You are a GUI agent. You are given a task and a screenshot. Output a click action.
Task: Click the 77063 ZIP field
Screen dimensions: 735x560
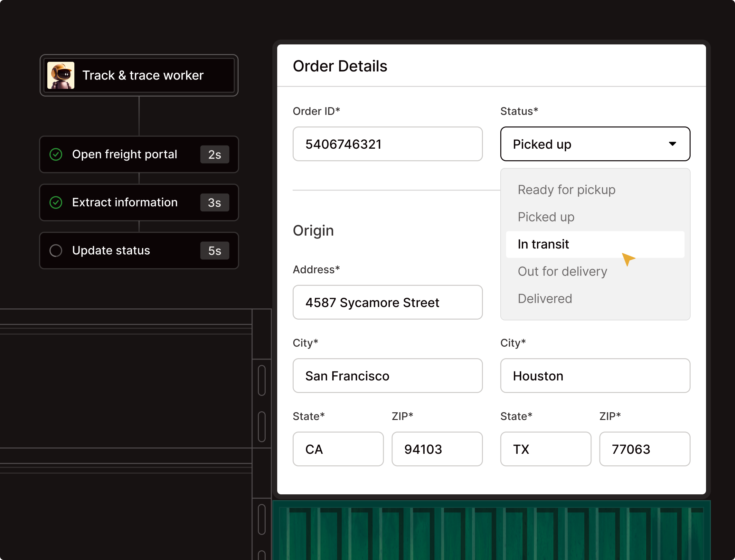click(644, 449)
